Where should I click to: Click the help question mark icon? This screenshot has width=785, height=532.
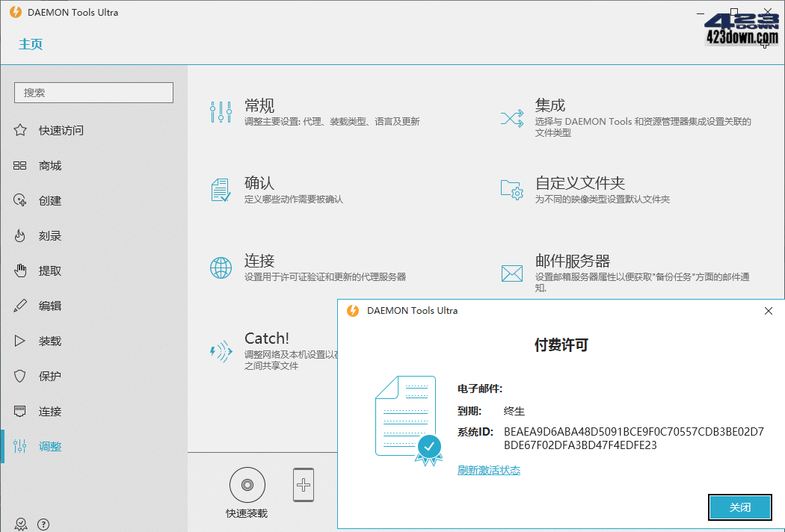coord(43,524)
